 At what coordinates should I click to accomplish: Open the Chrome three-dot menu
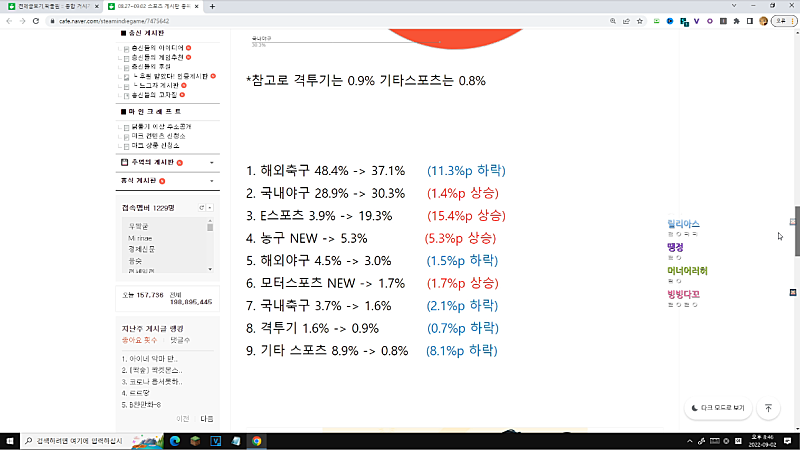click(792, 21)
